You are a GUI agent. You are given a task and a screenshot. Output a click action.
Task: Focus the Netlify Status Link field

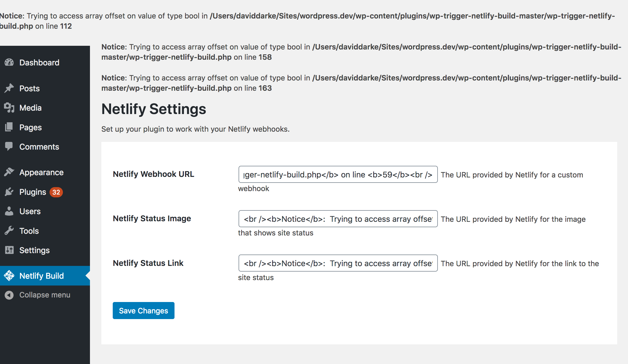[x=338, y=263]
